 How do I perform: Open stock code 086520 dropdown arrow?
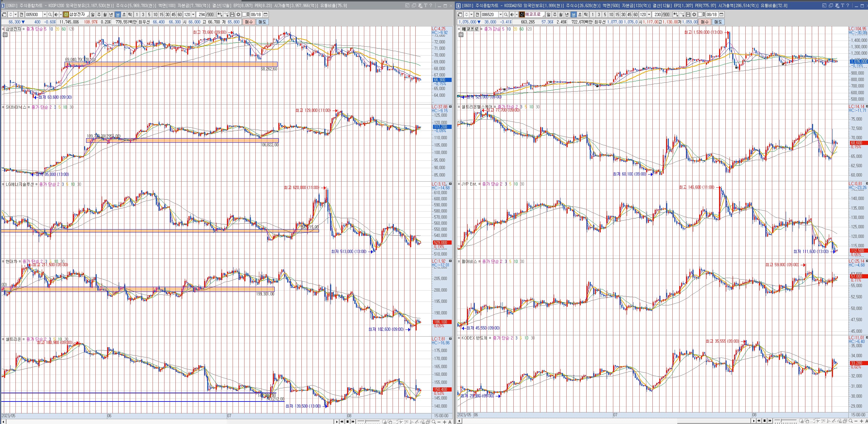tap(500, 14)
